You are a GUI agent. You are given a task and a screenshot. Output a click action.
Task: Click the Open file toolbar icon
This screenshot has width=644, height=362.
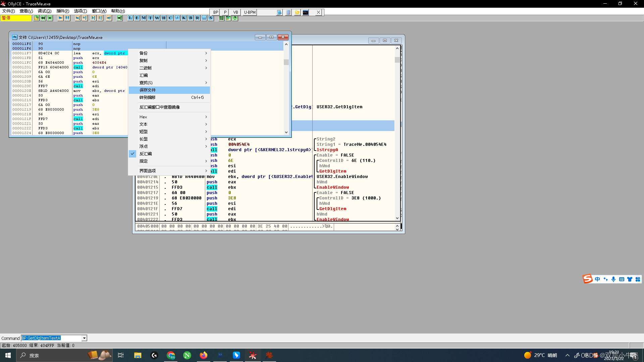[36, 18]
